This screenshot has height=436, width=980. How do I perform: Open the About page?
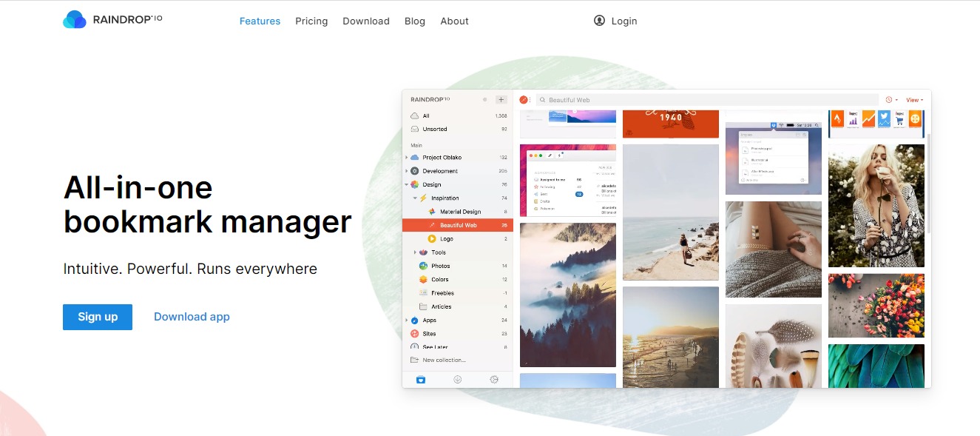click(454, 21)
